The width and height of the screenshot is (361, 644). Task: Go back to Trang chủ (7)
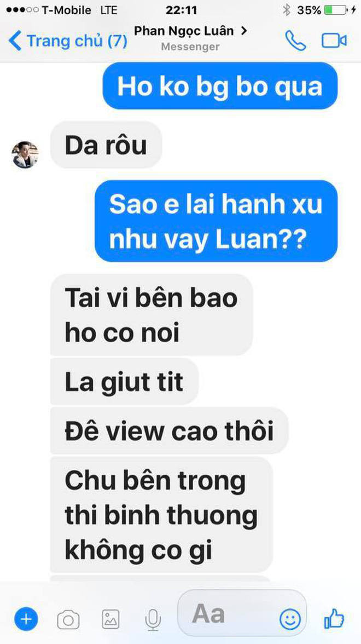coord(68,41)
